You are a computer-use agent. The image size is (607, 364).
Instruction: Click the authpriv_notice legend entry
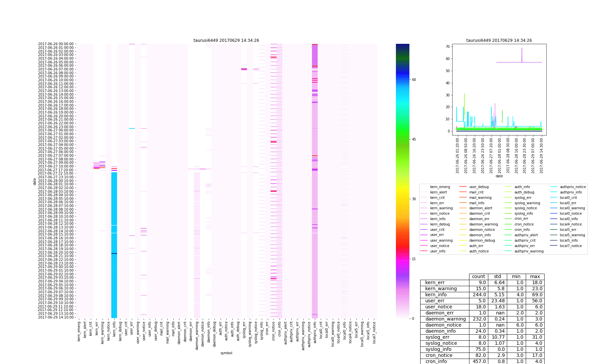573,187
